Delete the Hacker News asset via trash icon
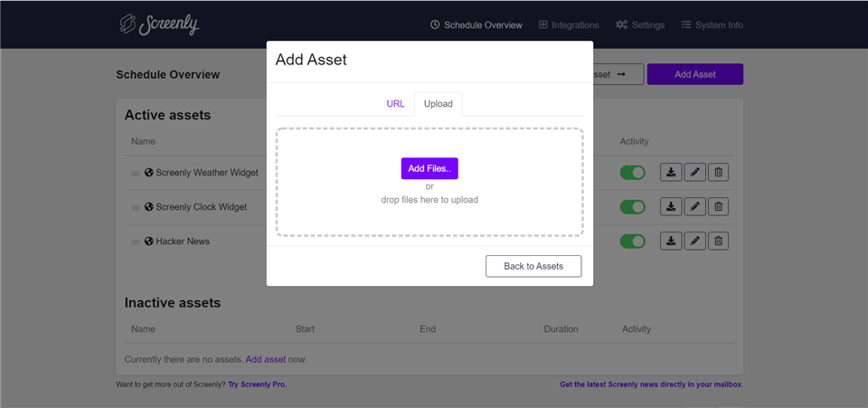 (718, 241)
